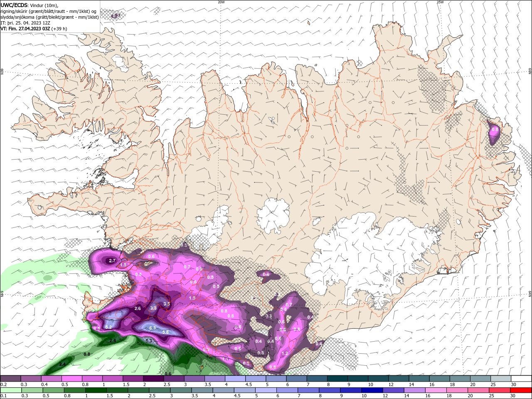Click the 6.3 snowfall value on the map
This screenshot has height=399, width=532.
pos(153,328)
